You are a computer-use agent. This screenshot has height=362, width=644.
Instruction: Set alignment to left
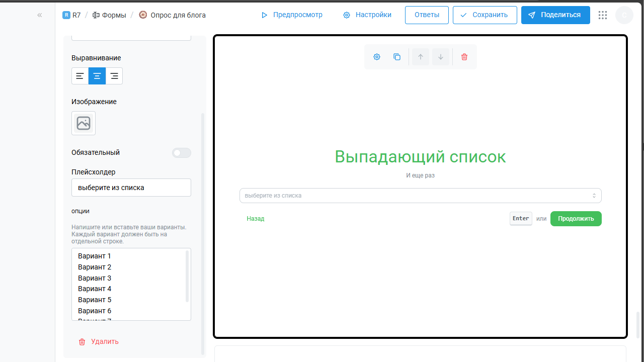(x=80, y=76)
